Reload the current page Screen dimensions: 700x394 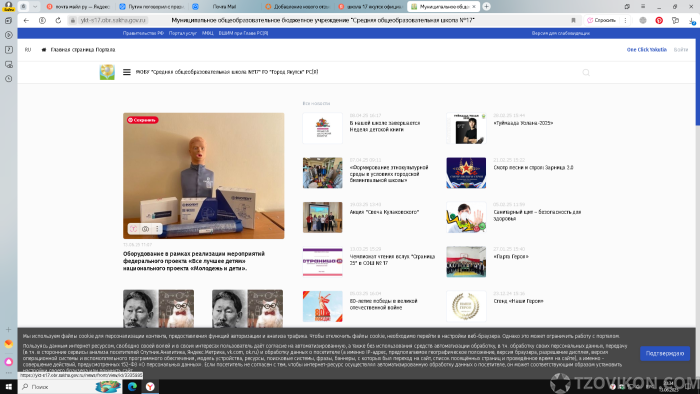coord(58,21)
